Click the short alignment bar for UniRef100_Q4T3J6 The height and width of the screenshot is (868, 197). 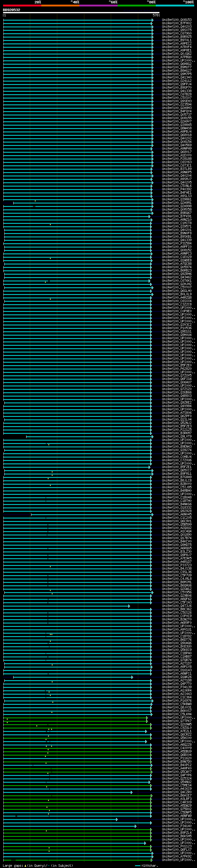coord(67,606)
